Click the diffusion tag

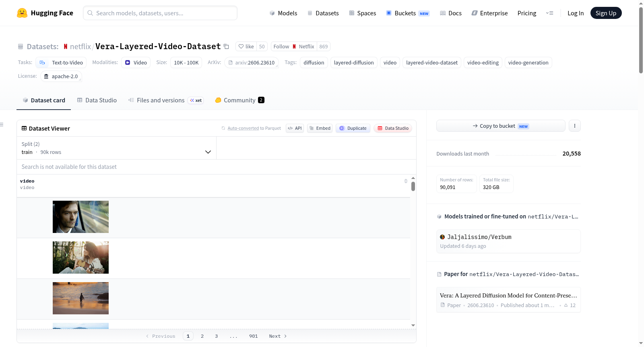coord(314,62)
